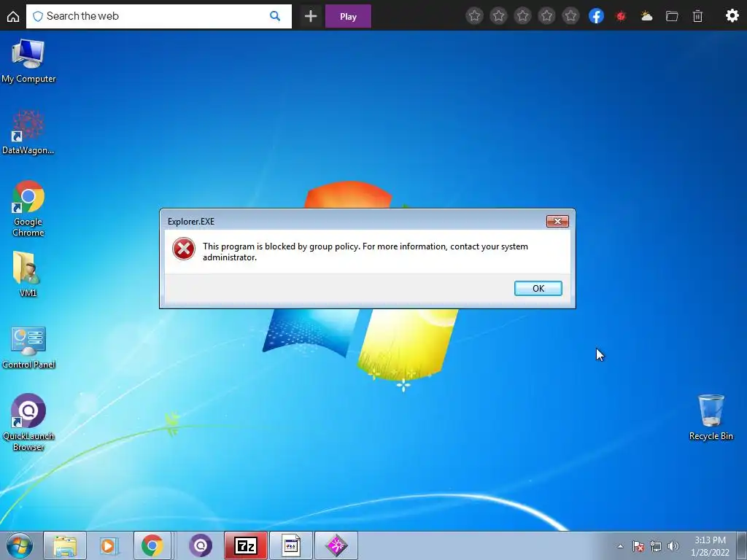Open Windows Media Player from the taskbar
This screenshot has width=747, height=560.
coord(109,545)
